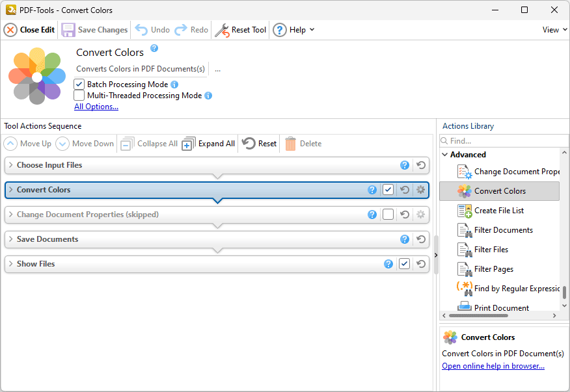Screen dimensions: 570x392
Task: Click the Close Edit button
Action: tap(29, 30)
